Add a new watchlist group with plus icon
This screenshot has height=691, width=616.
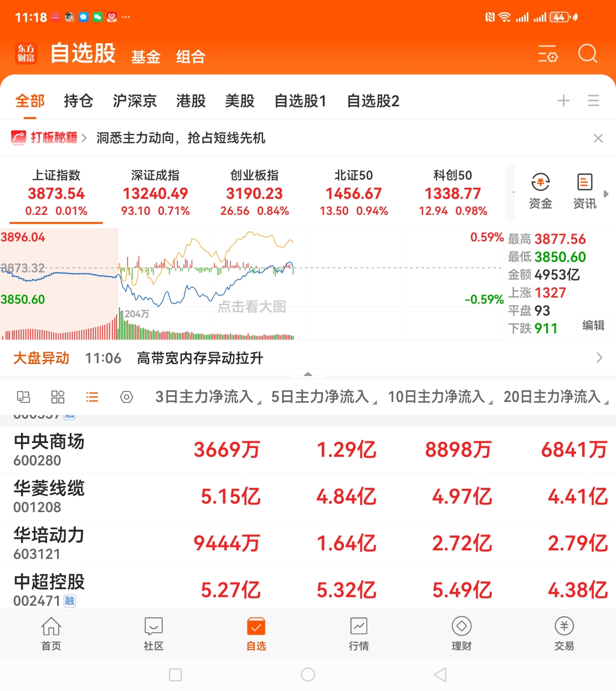[x=563, y=100]
